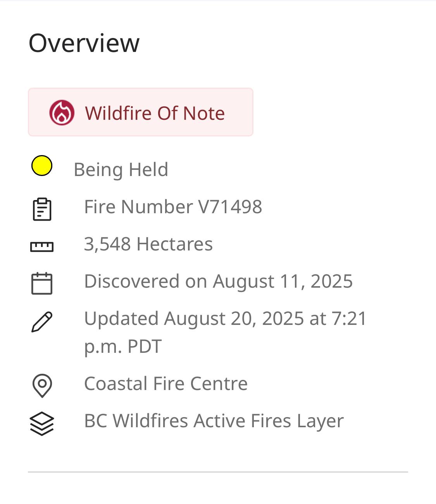Click the Wildfire Of Note flame icon
The image size is (436, 504).
[62, 112]
